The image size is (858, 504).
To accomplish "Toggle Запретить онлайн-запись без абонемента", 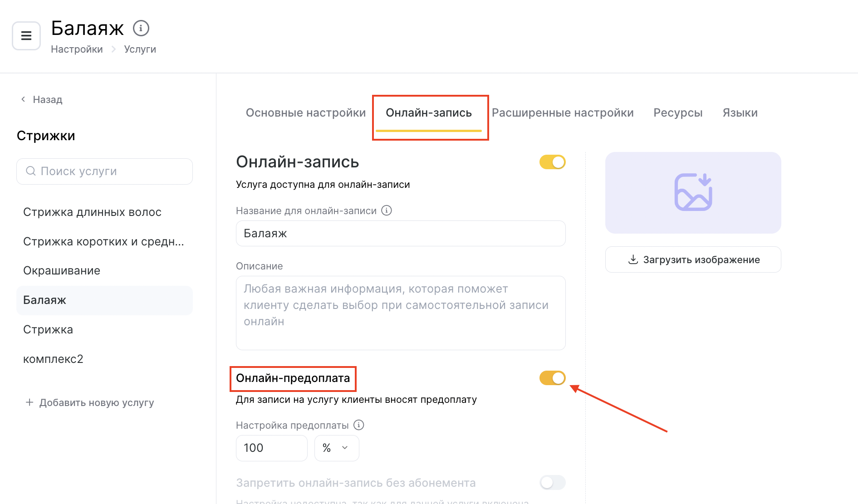I will click(x=552, y=482).
